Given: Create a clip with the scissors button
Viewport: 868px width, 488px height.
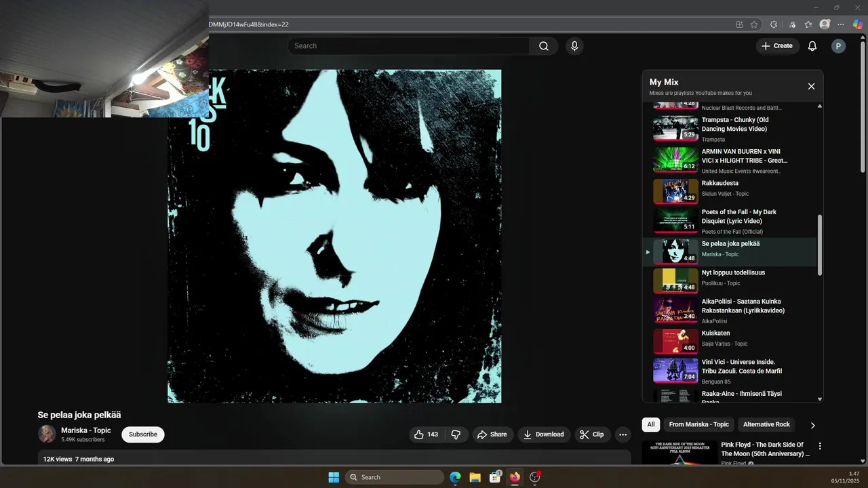Looking at the screenshot, I should pyautogui.click(x=592, y=434).
